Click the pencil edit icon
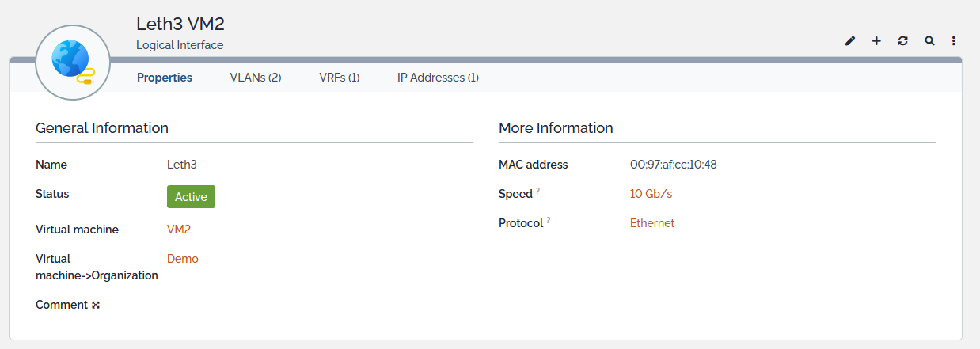The height and width of the screenshot is (349, 980). tap(850, 40)
